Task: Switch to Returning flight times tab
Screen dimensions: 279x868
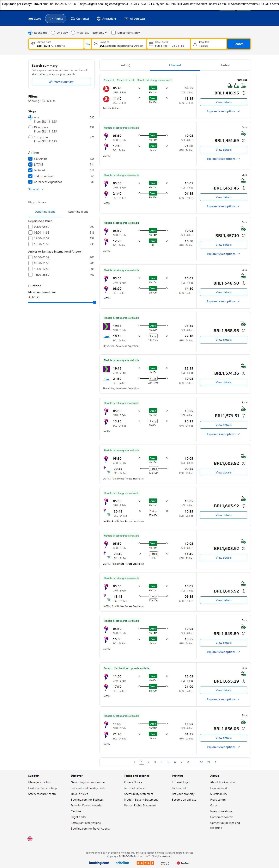Action: (78, 212)
